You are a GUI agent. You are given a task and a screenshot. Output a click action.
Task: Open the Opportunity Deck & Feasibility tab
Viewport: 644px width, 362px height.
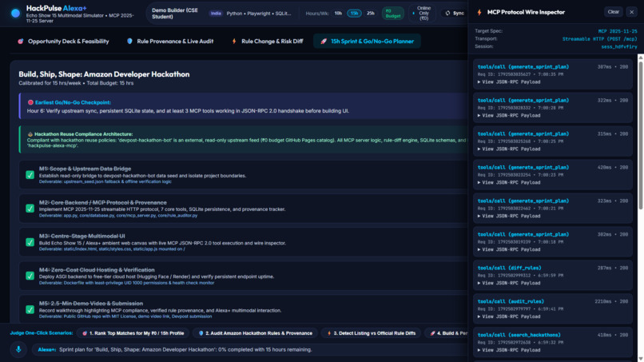(63, 41)
